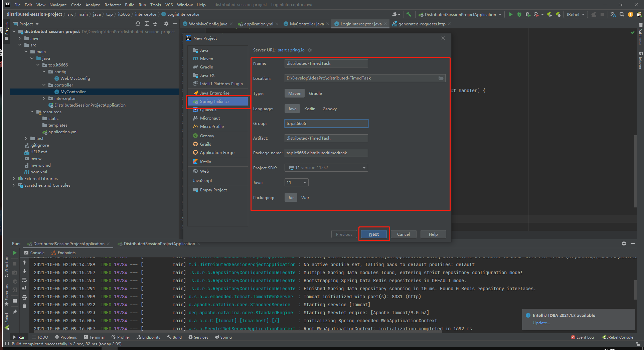The image size is (644, 350).
Task: Click the Help button in New Project
Action: pos(433,234)
